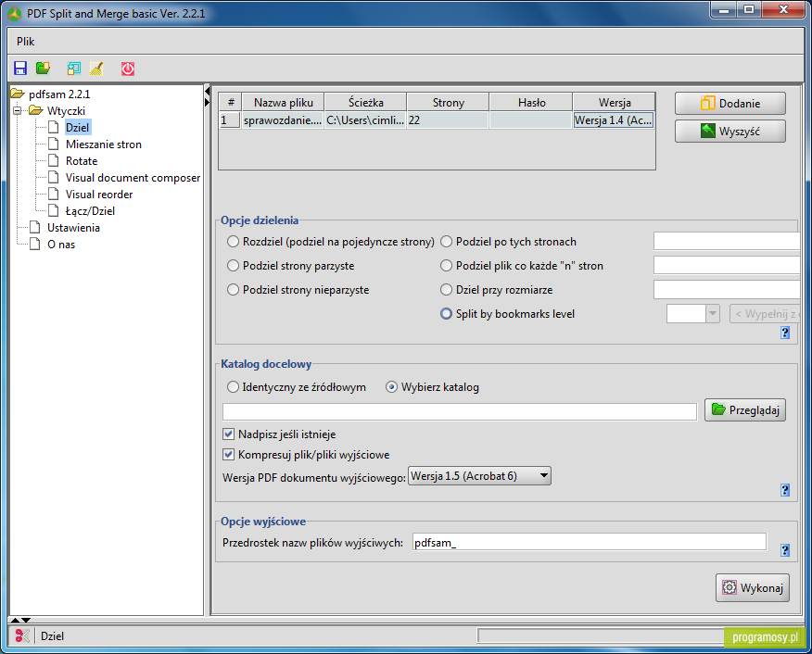812x654 pixels.
Task: Click the # column header
Action: pyautogui.click(x=231, y=103)
